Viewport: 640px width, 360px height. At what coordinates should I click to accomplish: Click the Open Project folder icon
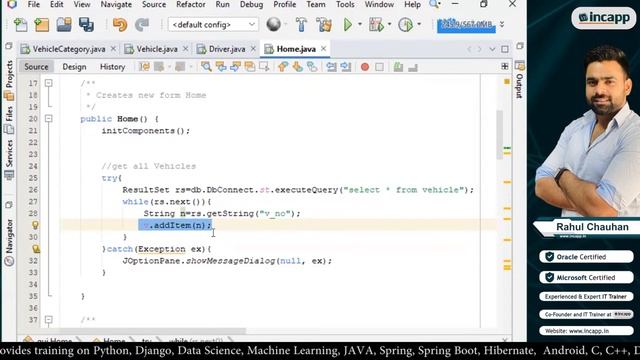pyautogui.click(x=64, y=25)
